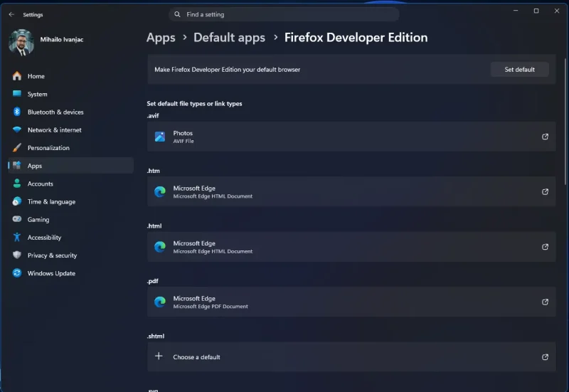The width and height of the screenshot is (569, 392).
Task: Click the 'Microsoft Edge PDF Document' text
Action: click(x=211, y=307)
